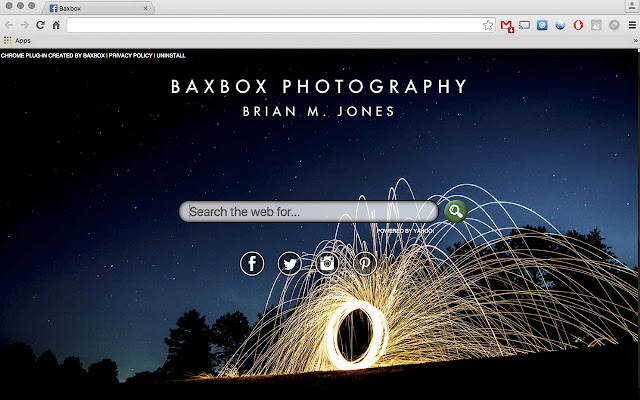Viewport: 640px width, 400px height.
Task: Select the Baxbox browser tab
Action: click(98, 8)
